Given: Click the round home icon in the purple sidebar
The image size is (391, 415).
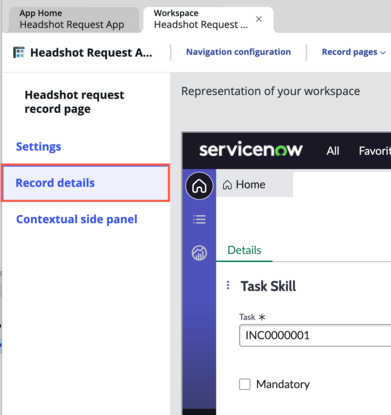Looking at the screenshot, I should click(199, 186).
